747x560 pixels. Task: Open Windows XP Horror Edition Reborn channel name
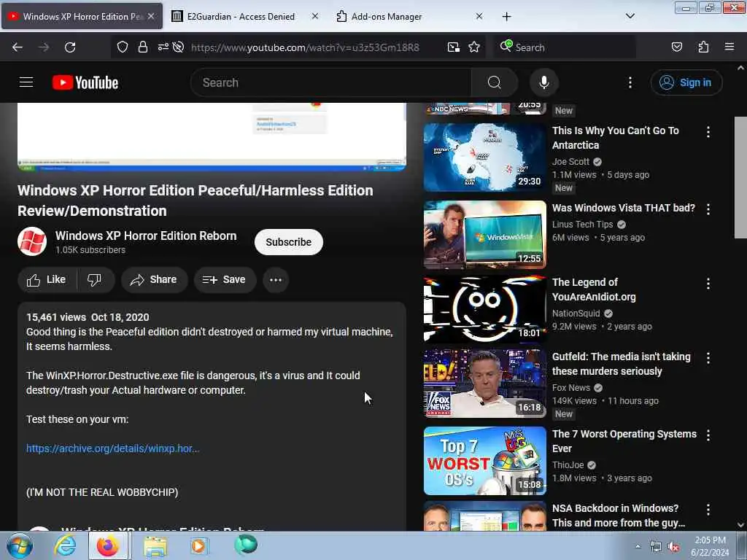coord(146,236)
